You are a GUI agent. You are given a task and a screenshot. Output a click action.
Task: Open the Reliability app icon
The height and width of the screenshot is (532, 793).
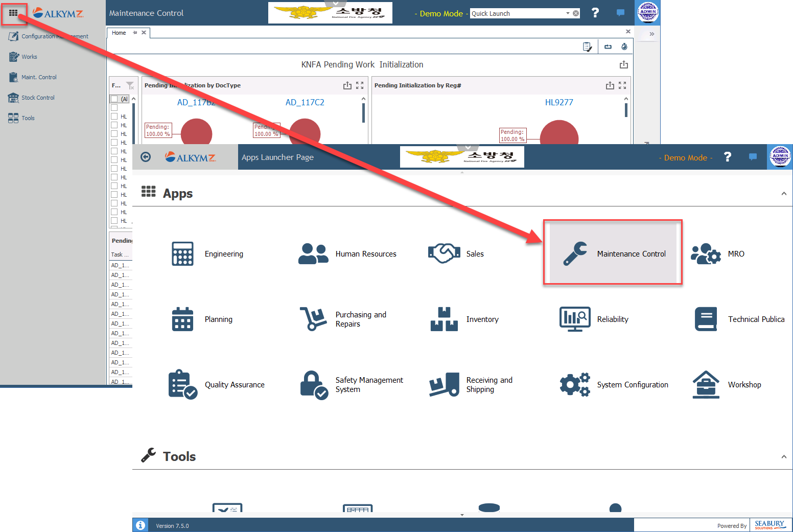(575, 319)
